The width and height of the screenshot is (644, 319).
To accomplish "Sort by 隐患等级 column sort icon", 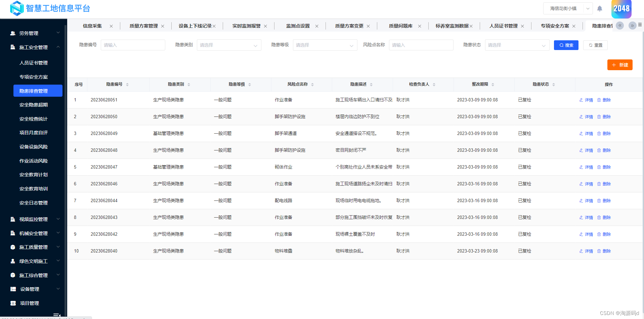I will pyautogui.click(x=250, y=85).
